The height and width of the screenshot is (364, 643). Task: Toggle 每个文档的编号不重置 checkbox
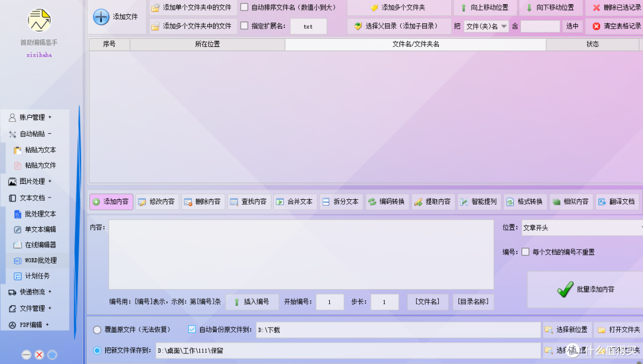click(x=525, y=252)
